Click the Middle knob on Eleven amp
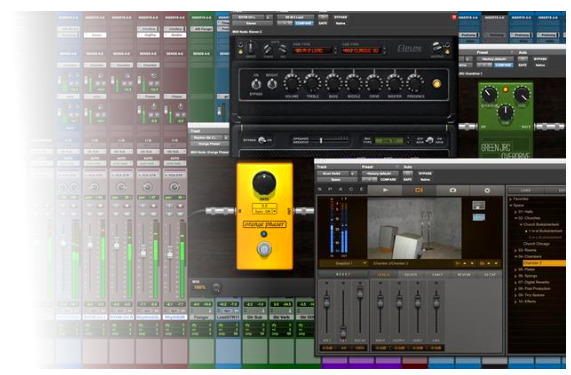Viewport: 571px width, 375px height. click(x=354, y=84)
